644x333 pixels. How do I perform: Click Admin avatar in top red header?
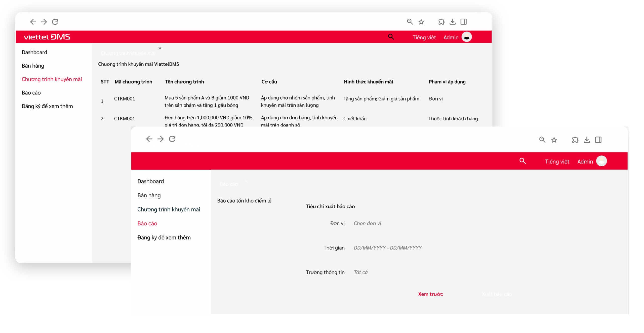467,37
